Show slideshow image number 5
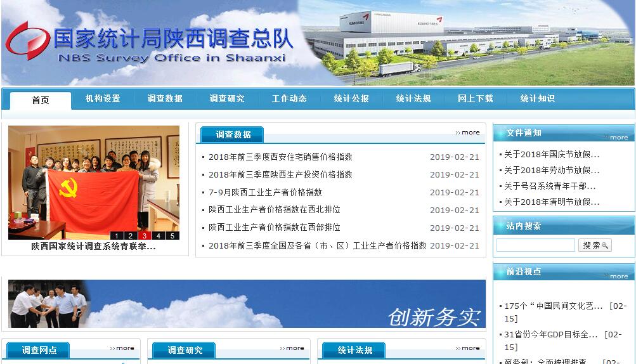This screenshot has height=364, width=636. click(172, 235)
